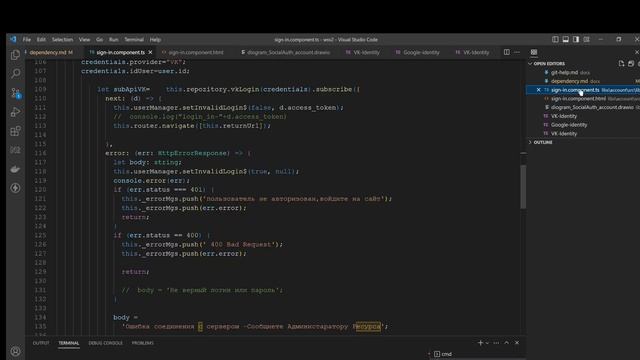Switch to the Google-Identity tab
640x360 pixels.
pyautogui.click(x=421, y=52)
